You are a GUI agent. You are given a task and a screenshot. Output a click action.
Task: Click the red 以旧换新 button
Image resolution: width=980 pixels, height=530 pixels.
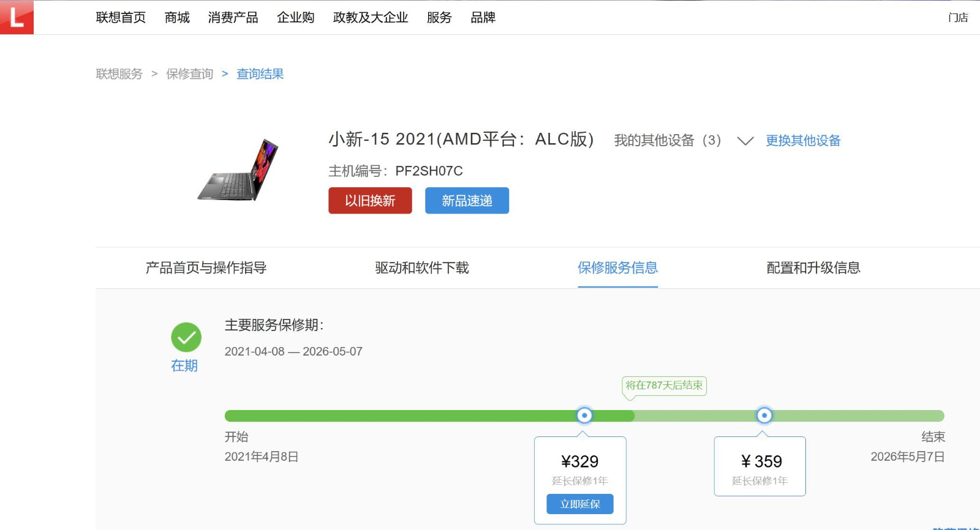click(x=370, y=201)
